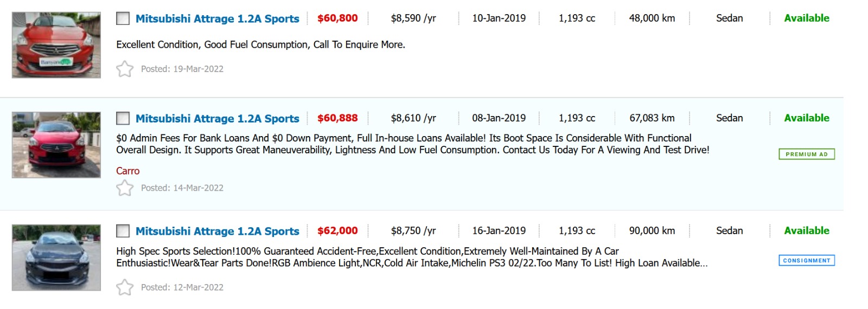Click the $60,888 price

(x=337, y=118)
